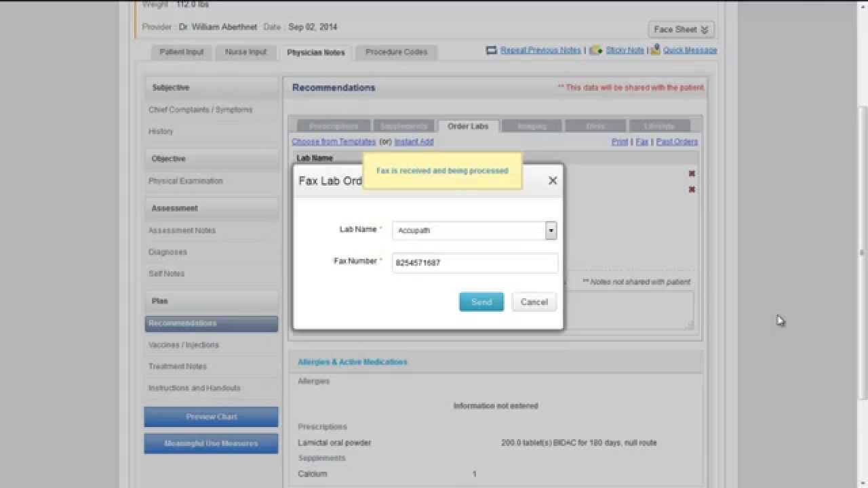Open Self Notes in sidebar
Image resolution: width=868 pixels, height=488 pixels.
pyautogui.click(x=167, y=274)
